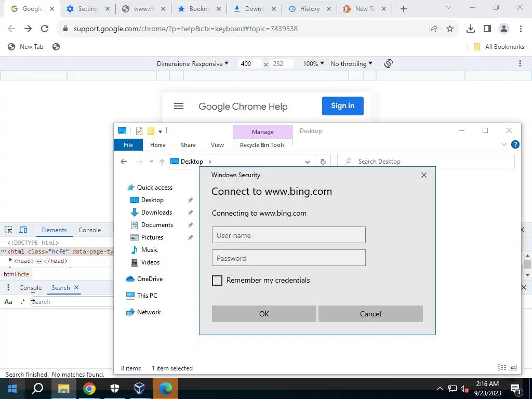
Task: Go forward in Chrome history
Action: coord(28,29)
